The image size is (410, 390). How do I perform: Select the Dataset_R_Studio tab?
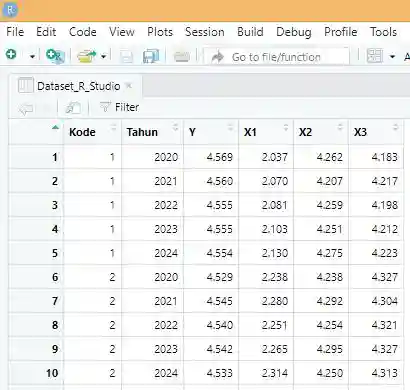[x=75, y=86]
